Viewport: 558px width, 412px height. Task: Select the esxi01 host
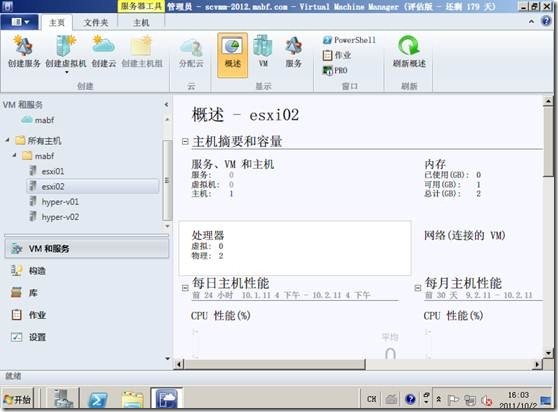coord(47,171)
